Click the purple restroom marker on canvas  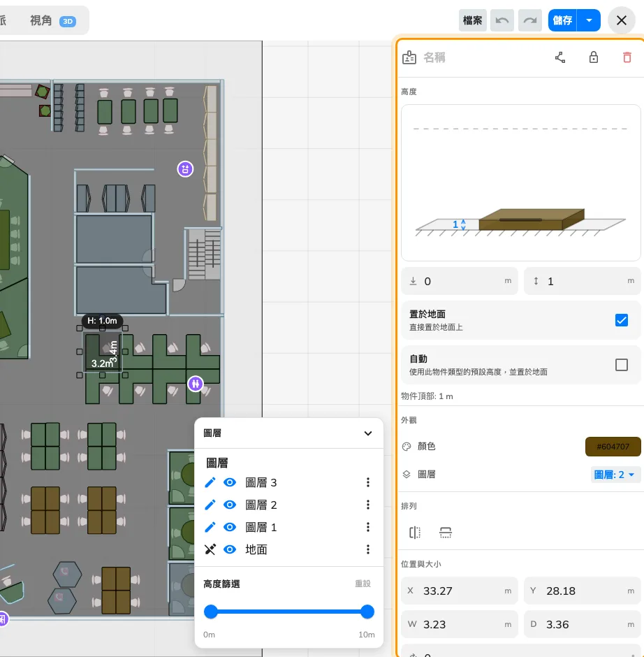(195, 384)
